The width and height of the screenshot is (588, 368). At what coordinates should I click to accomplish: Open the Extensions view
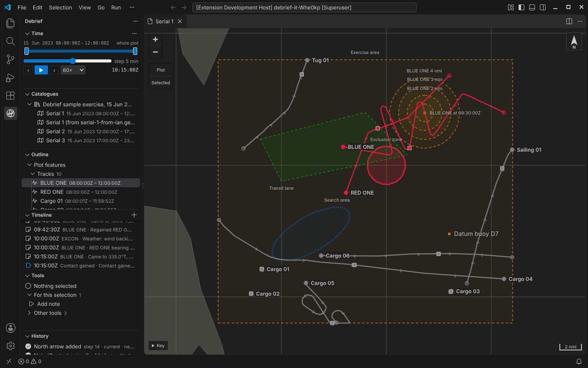(x=11, y=95)
